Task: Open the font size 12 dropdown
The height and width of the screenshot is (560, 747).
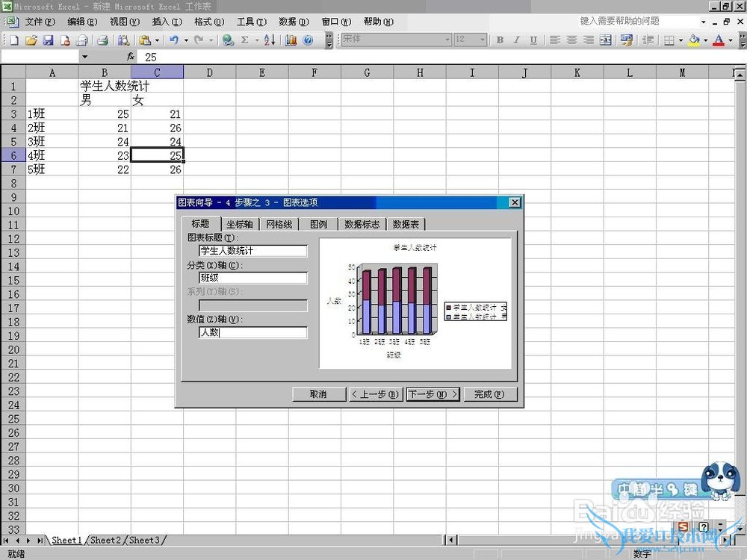Action: click(x=483, y=40)
